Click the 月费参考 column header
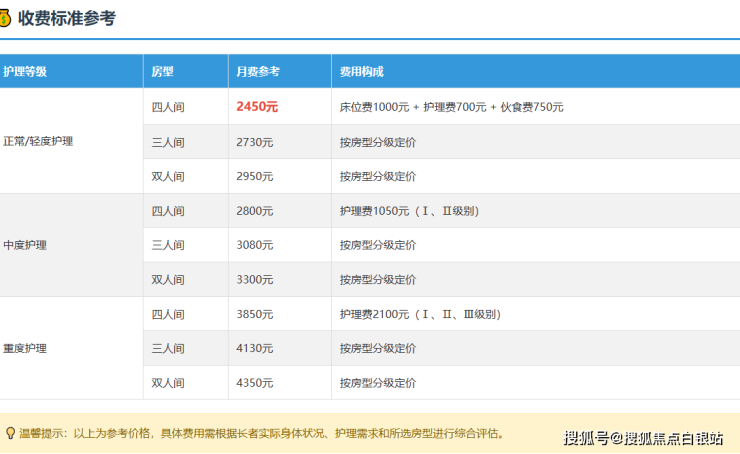Screen dimensions: 740x454 [x=258, y=72]
